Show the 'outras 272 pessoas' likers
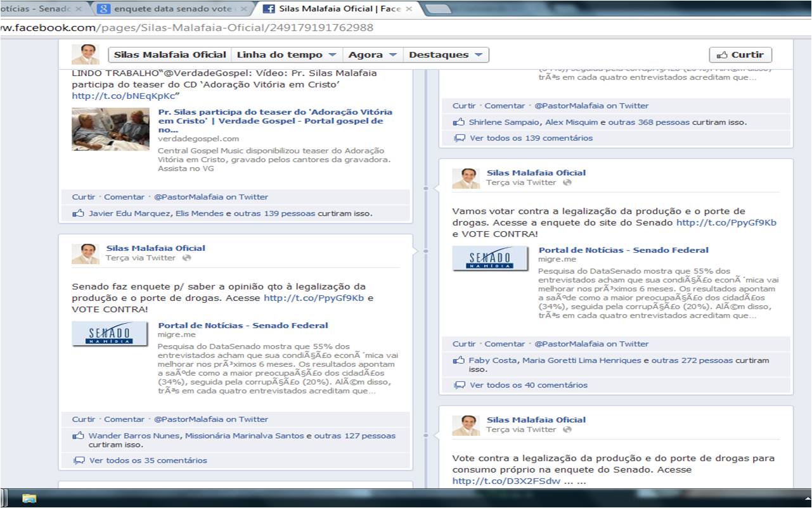812x508 pixels. point(692,360)
